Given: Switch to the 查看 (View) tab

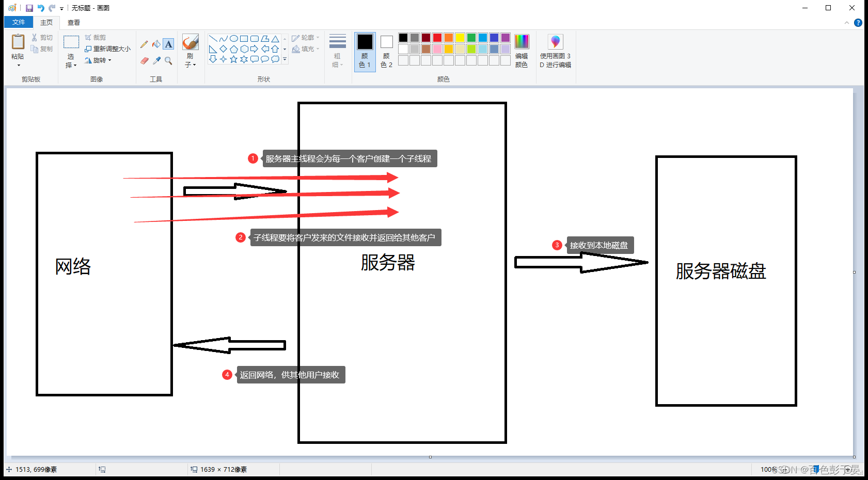Looking at the screenshot, I should pos(74,22).
